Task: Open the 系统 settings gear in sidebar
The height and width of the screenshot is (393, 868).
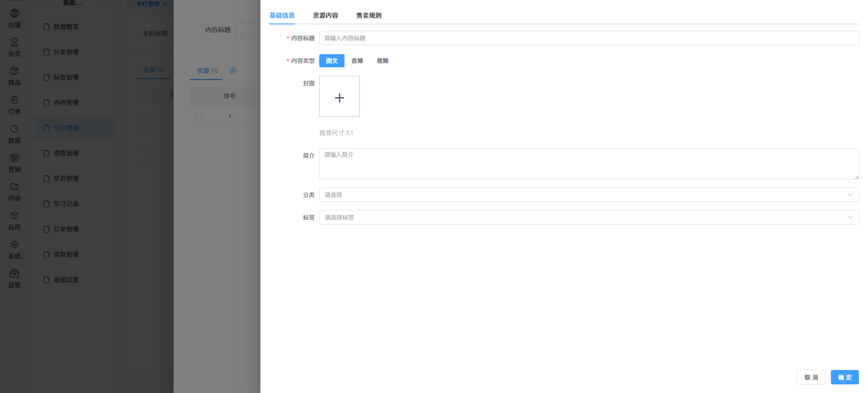Action: 14,244
